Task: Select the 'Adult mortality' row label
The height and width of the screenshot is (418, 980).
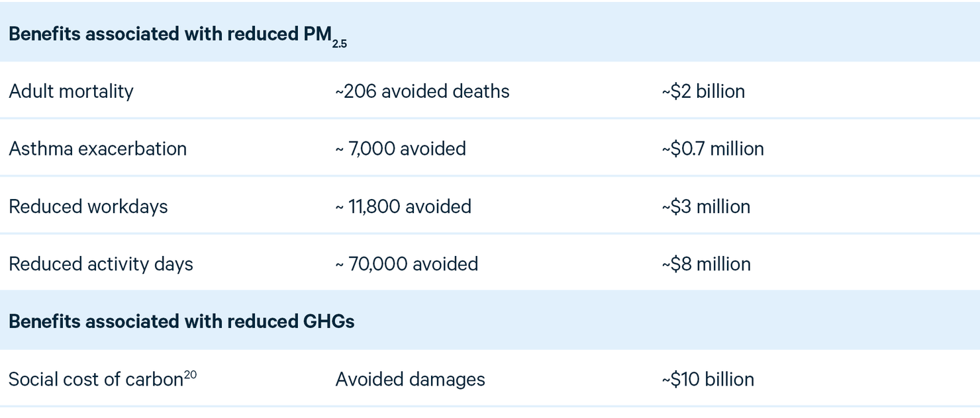Action: pyautogui.click(x=71, y=91)
